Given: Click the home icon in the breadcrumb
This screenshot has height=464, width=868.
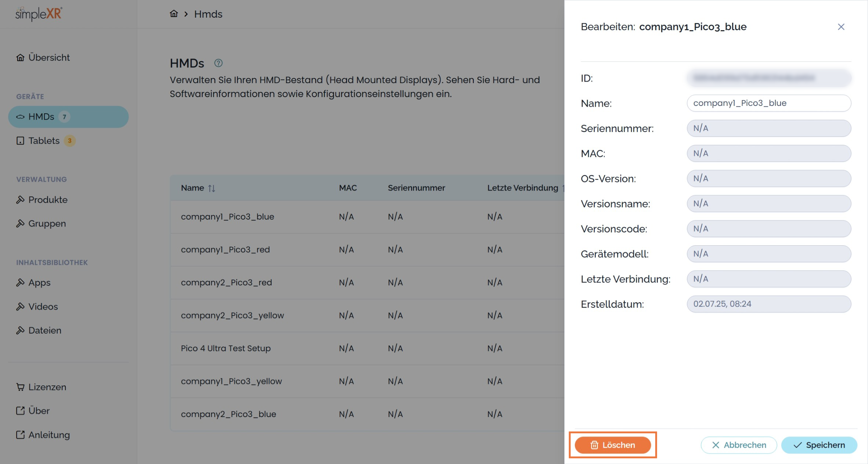Looking at the screenshot, I should (x=174, y=14).
